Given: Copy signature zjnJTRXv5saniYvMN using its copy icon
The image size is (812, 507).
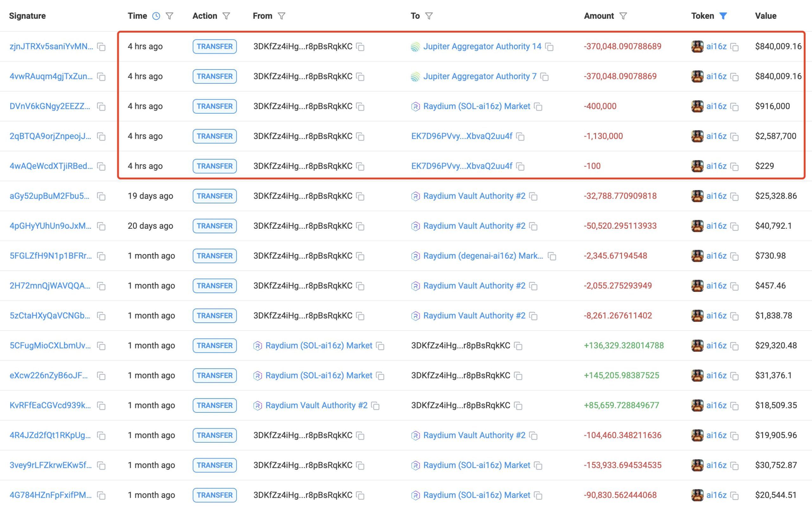Looking at the screenshot, I should coord(101,47).
